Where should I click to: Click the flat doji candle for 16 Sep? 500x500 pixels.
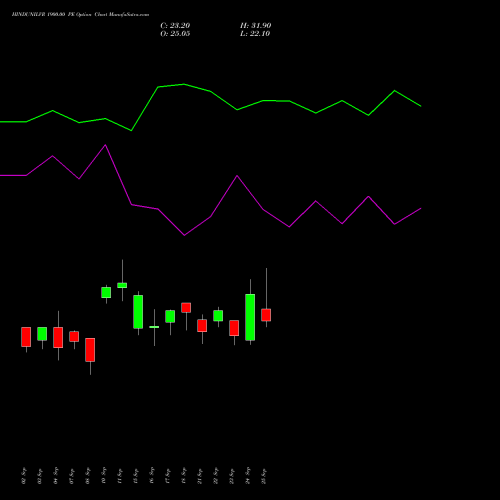coord(154,327)
